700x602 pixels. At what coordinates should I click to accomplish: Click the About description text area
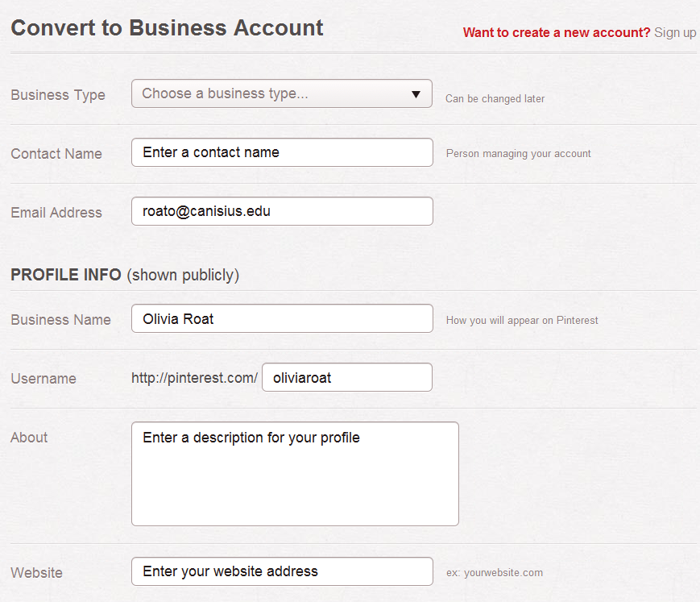(295, 474)
